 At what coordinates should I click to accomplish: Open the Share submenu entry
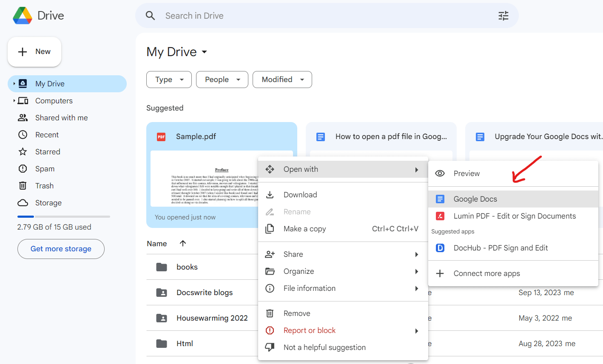click(x=293, y=254)
